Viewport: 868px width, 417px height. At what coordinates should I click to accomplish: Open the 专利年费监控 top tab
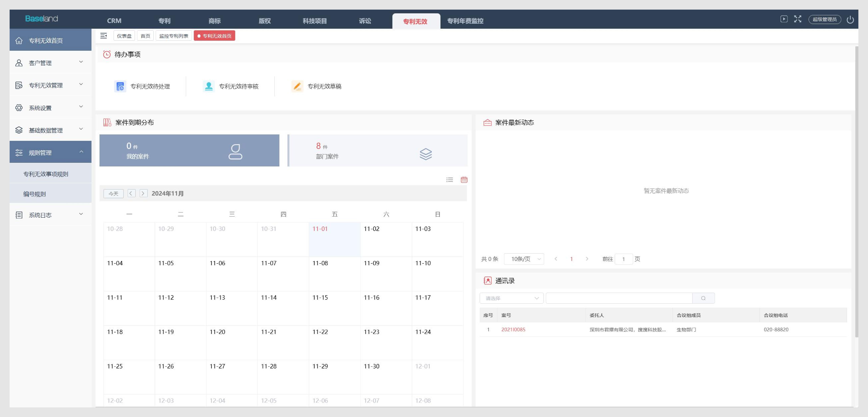pyautogui.click(x=465, y=21)
